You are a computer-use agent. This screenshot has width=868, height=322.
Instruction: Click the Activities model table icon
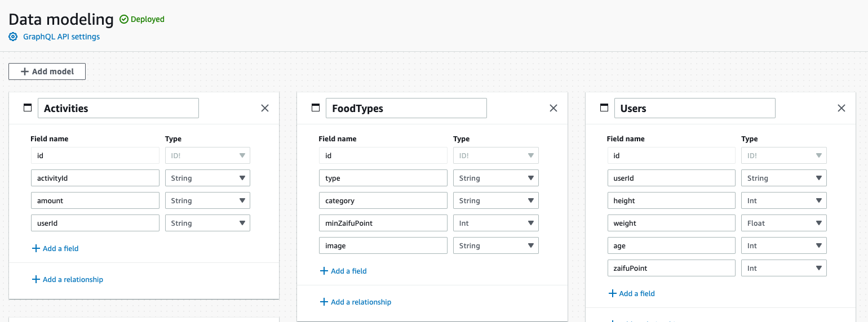pos(28,108)
